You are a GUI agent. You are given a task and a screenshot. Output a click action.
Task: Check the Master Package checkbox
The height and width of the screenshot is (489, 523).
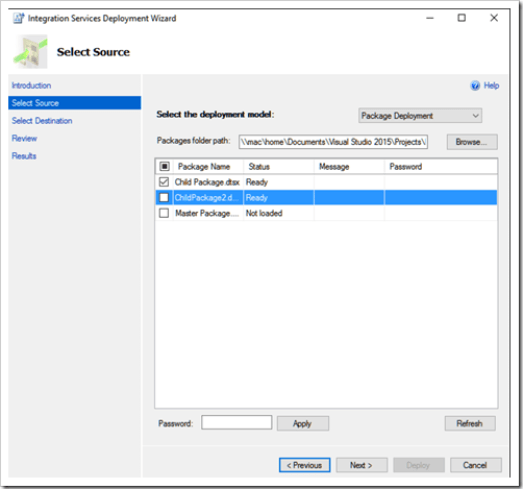[x=164, y=213]
